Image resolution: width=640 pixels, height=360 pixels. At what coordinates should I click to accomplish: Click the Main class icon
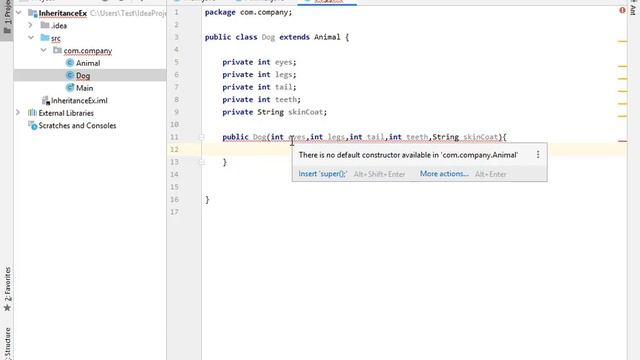tap(70, 88)
